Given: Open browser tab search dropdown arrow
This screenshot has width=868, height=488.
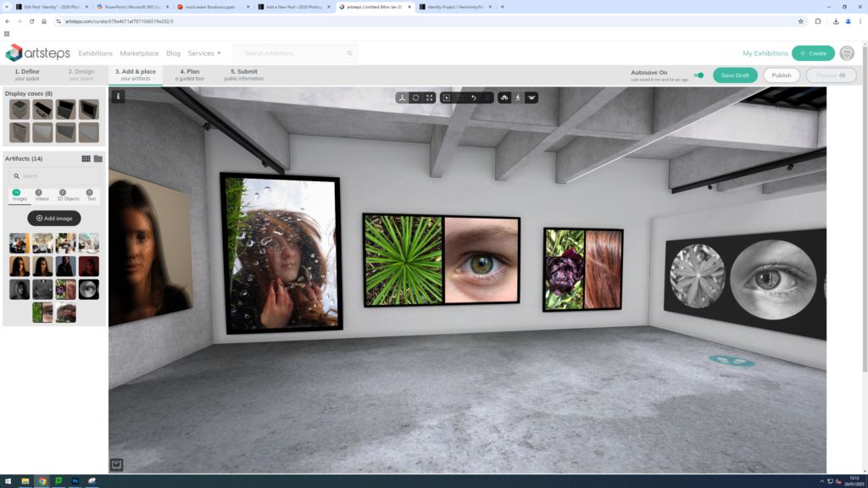Looking at the screenshot, I should 7,7.
